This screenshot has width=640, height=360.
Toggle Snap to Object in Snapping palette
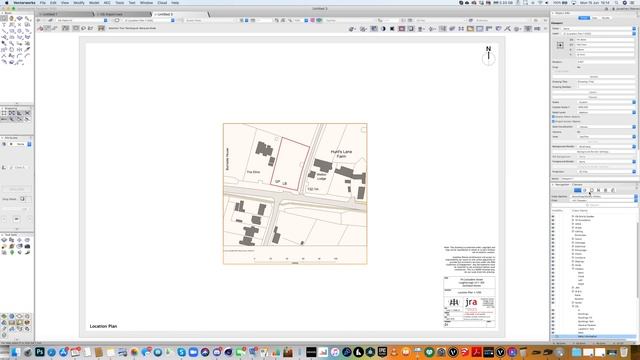pyautogui.click(x=12, y=113)
